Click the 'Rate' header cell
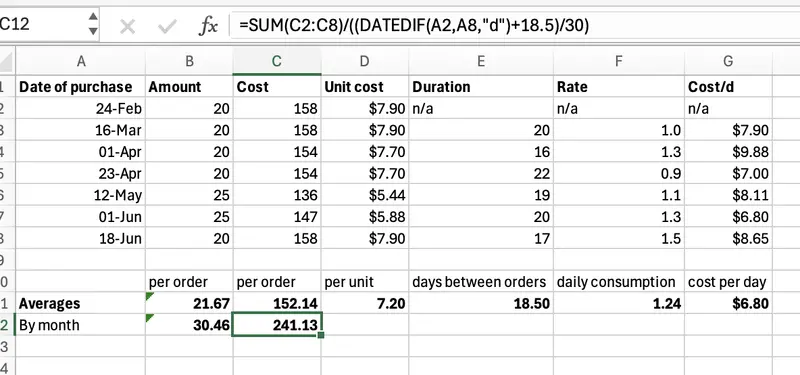This screenshot has height=375, width=800. pos(619,87)
